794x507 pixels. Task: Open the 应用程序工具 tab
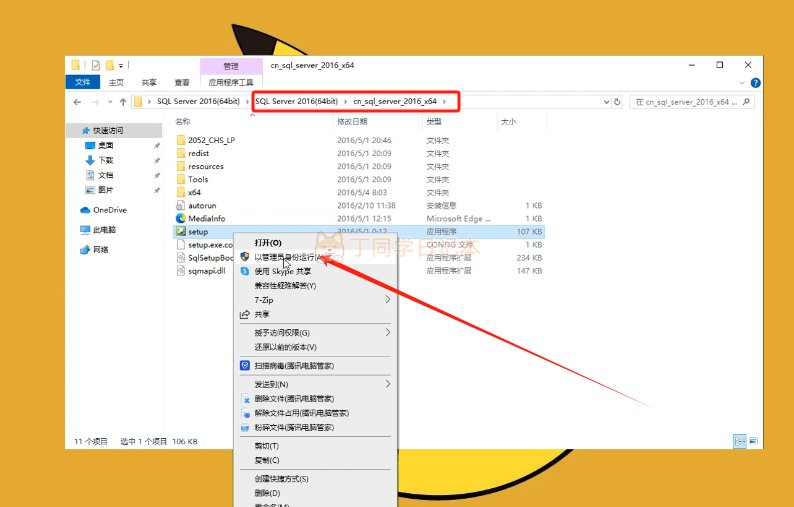coord(231,82)
